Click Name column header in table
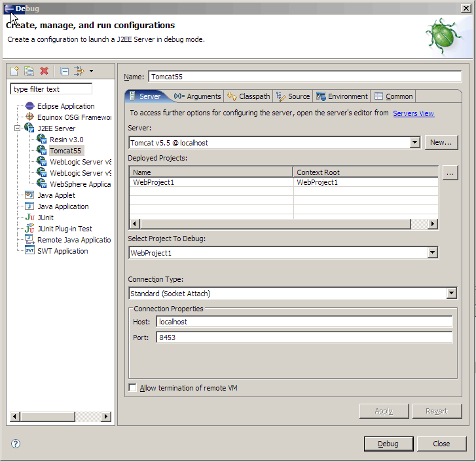Screen dimensions: 476x462 [x=211, y=172]
